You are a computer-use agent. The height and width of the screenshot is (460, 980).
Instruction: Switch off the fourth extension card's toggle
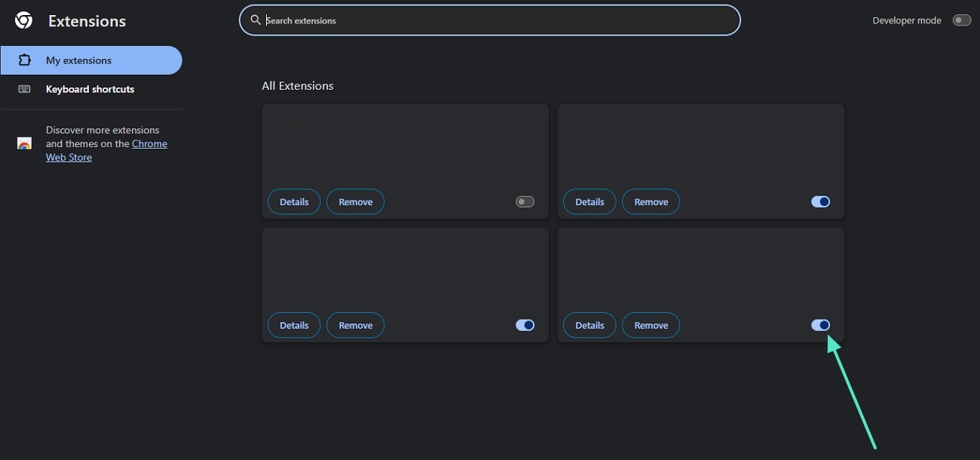[x=820, y=325]
